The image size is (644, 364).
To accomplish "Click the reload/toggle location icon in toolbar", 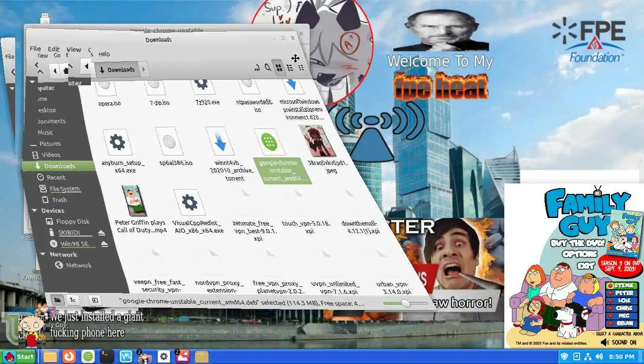I will click(257, 68).
